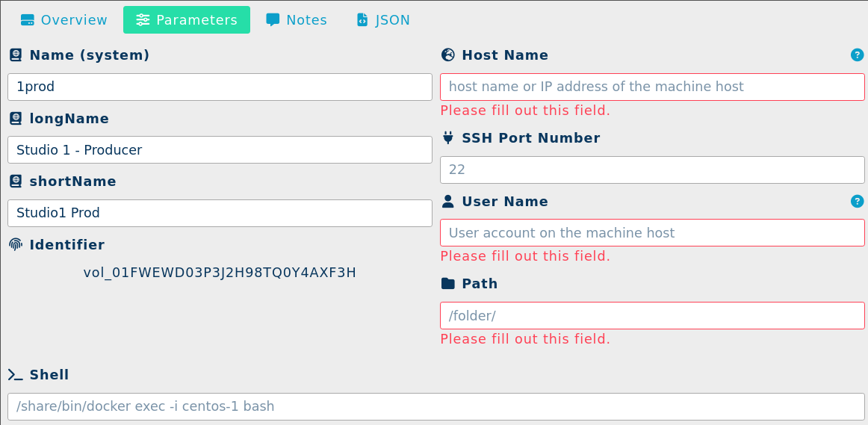868x425 pixels.
Task: Click the shortName field Studio1 Prod
Action: (220, 213)
